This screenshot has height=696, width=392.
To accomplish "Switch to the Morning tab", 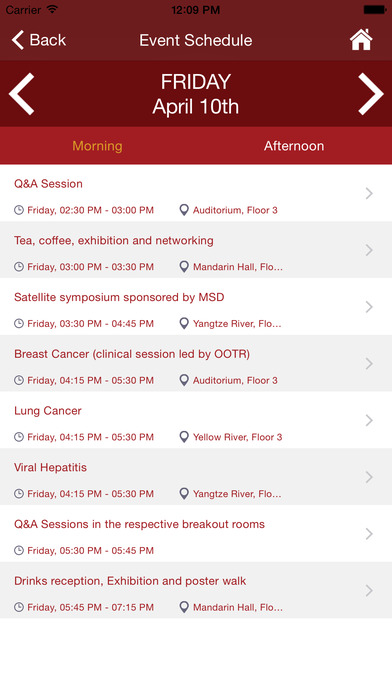I will pos(97,146).
